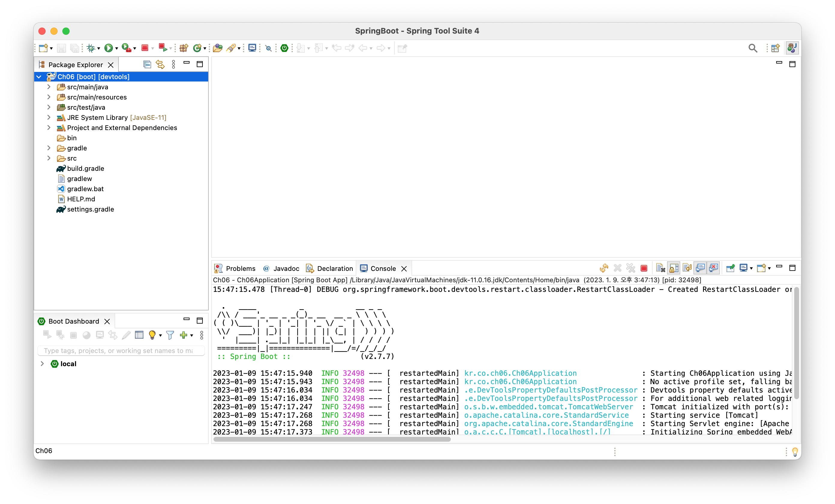Open the Open Console dropdown arrow
This screenshot has height=504, width=835.
click(x=769, y=268)
